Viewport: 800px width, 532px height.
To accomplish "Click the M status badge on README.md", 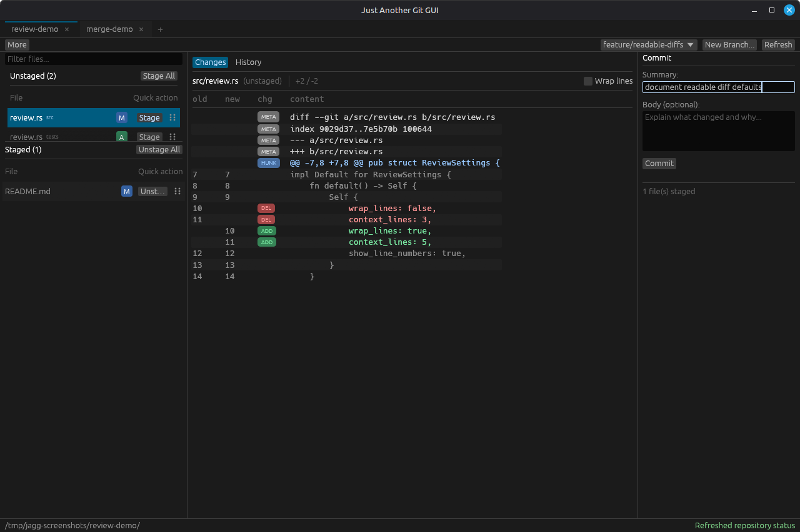I will (x=127, y=191).
